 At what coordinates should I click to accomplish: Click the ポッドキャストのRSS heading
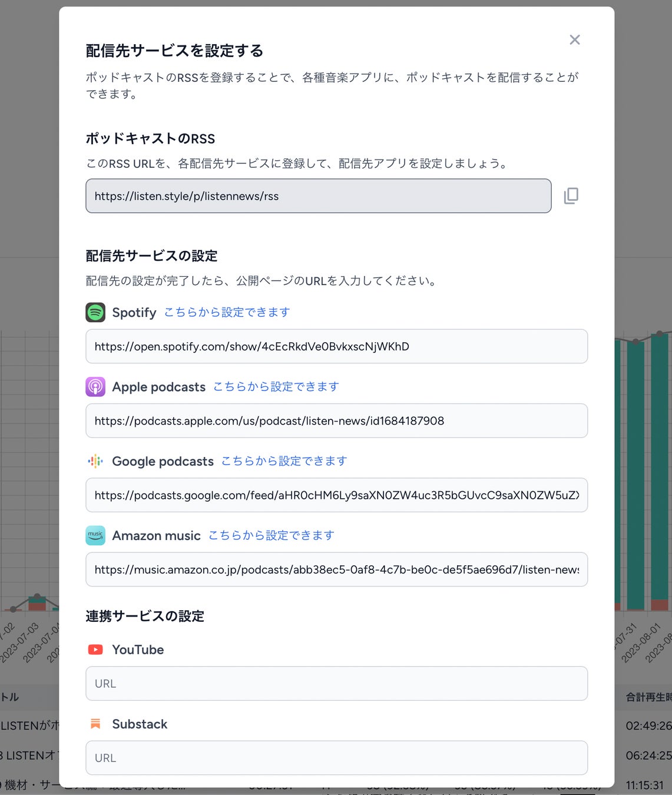[150, 138]
